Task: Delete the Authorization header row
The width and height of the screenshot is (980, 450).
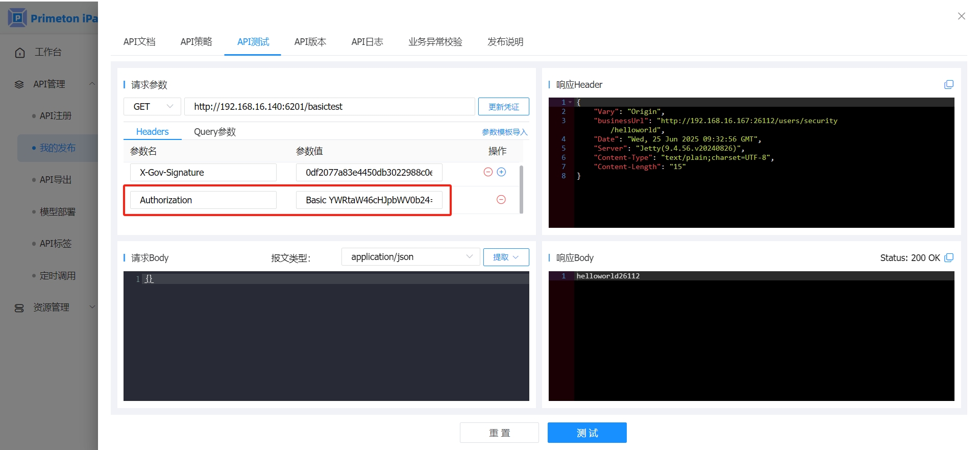Action: [x=501, y=200]
